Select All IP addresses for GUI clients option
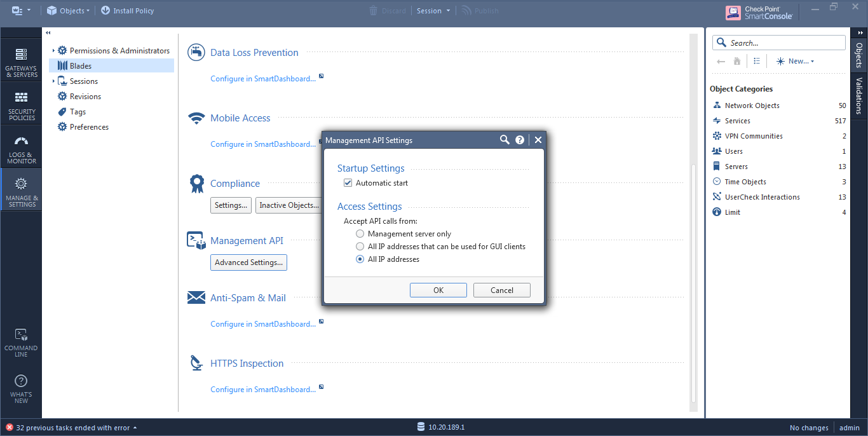 point(360,247)
